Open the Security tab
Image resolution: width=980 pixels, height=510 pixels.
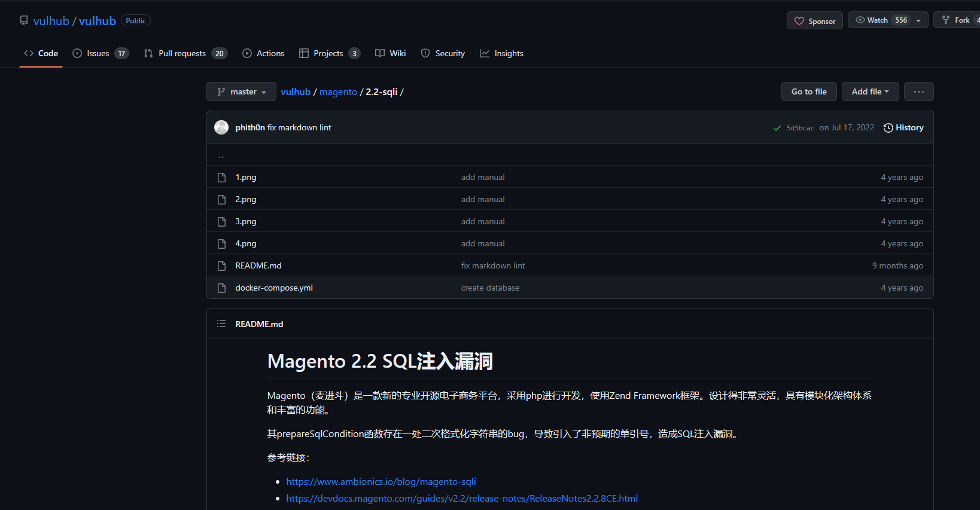443,53
